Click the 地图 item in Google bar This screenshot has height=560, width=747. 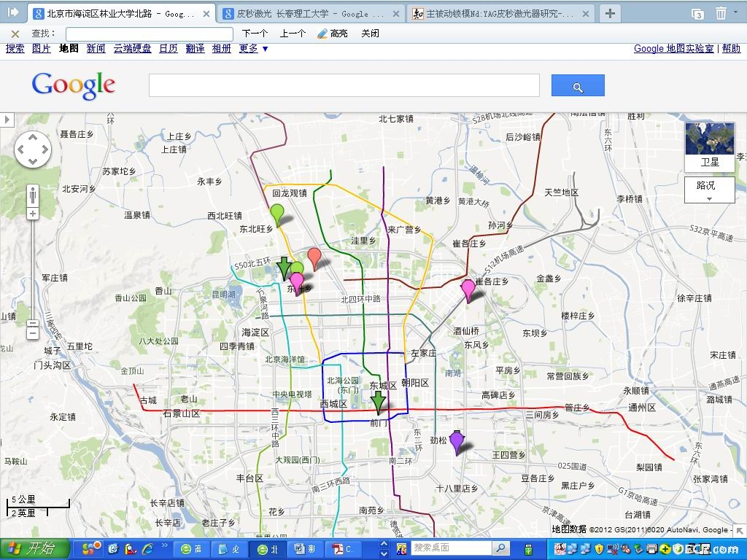69,49
